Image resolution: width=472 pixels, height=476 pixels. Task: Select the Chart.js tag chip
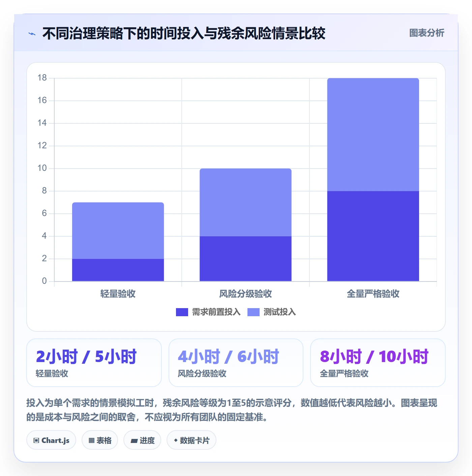coord(51,440)
